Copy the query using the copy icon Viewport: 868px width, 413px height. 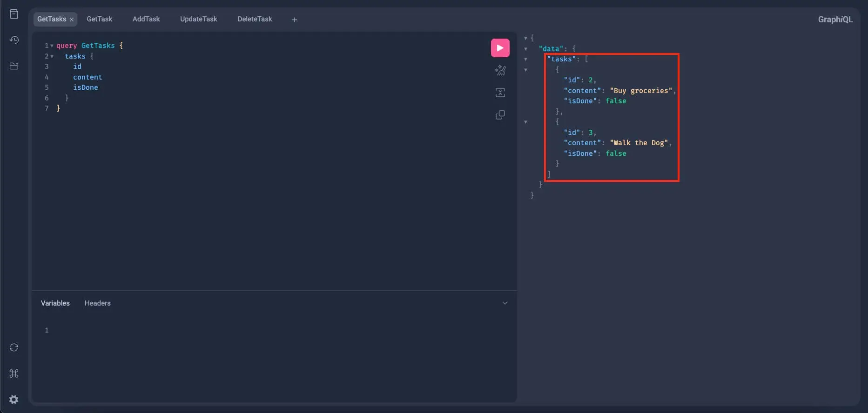pos(500,115)
